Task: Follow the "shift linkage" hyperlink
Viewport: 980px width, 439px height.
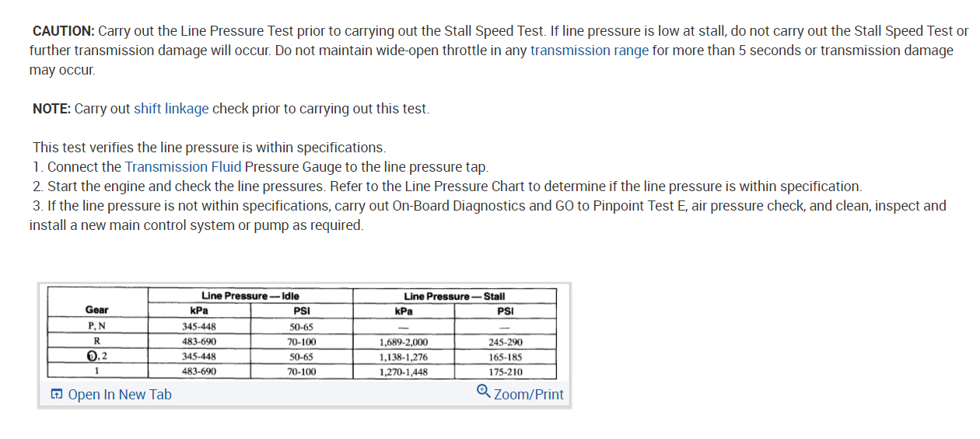Action: coord(171,109)
